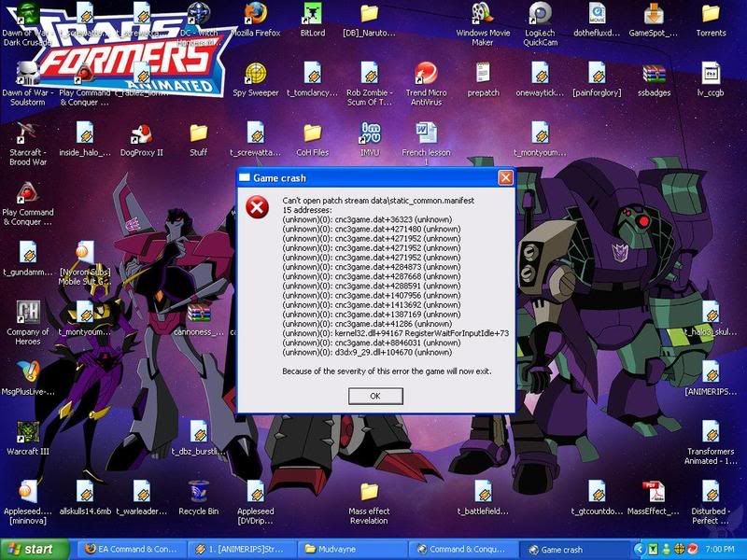Select the t_gtcountdo torrent file
747x560 pixels.
597,493
